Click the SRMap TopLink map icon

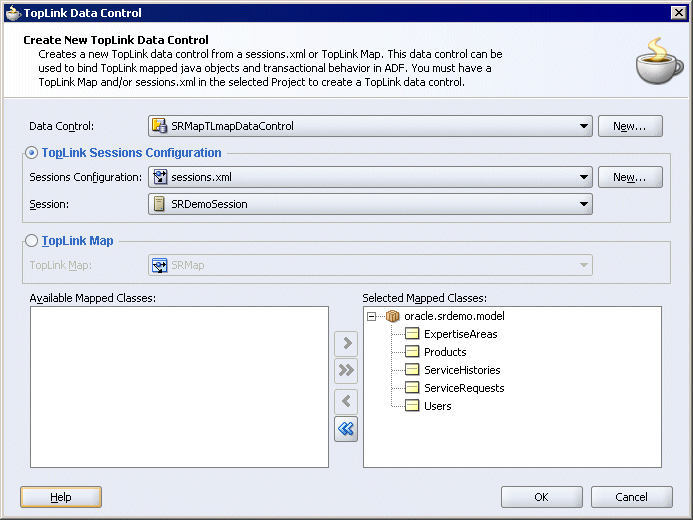160,265
